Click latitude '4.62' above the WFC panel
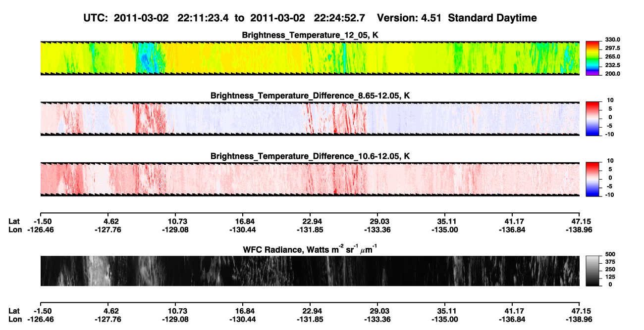Image resolution: width=644 pixels, height=330 pixels. point(108,221)
